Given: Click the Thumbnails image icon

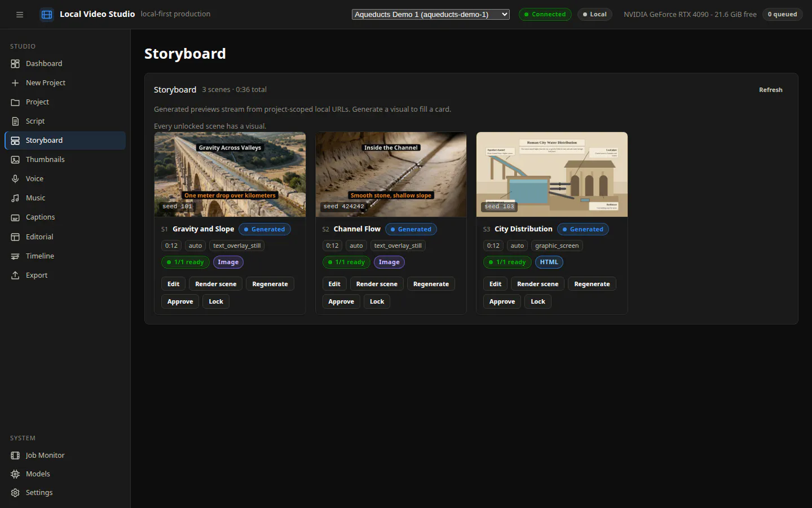Looking at the screenshot, I should 15,160.
